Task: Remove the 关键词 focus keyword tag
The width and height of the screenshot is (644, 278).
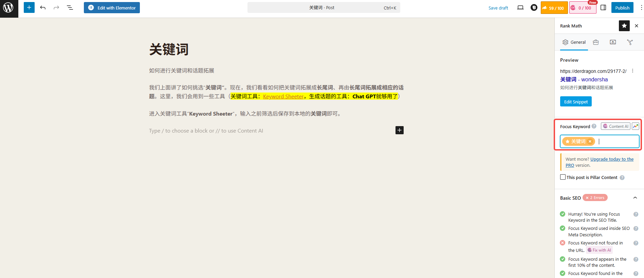Action: coord(590,141)
